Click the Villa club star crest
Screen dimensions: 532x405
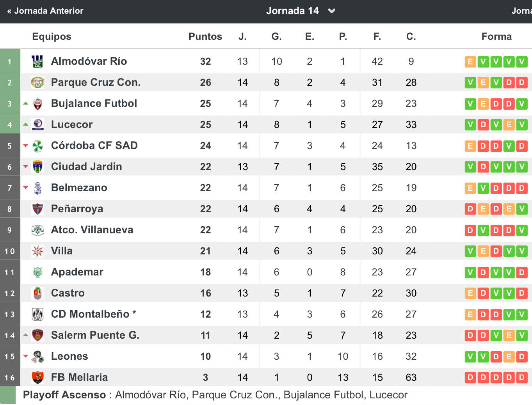coord(37,251)
